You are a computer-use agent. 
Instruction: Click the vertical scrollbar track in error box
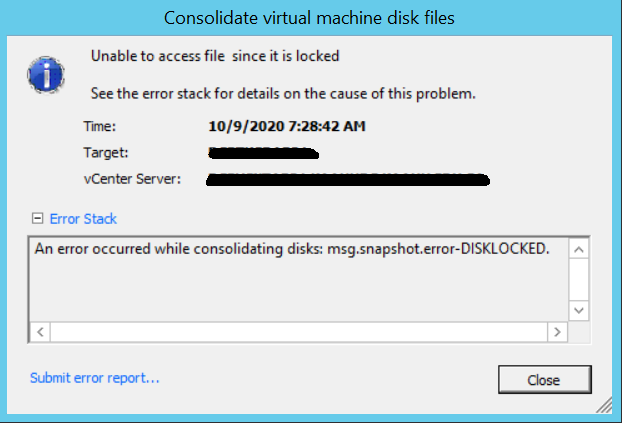coord(579,280)
